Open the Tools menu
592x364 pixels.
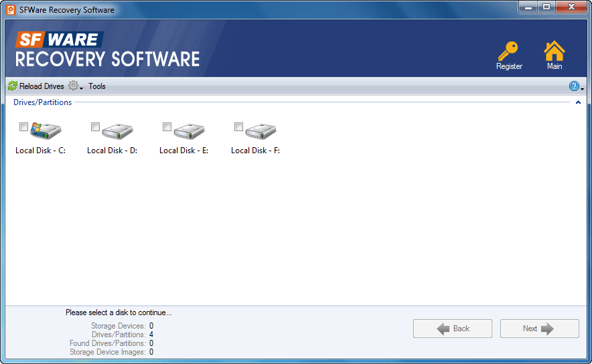point(97,86)
